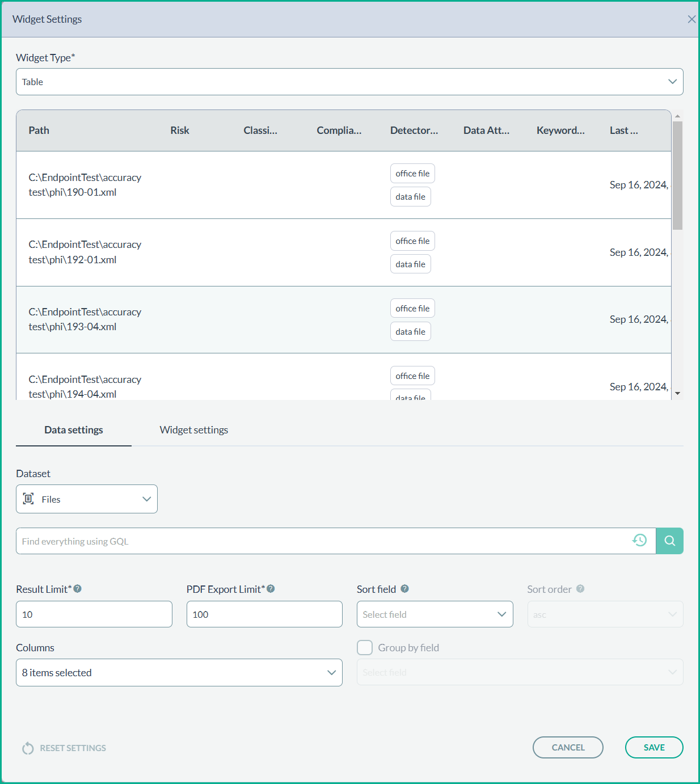
Task: Expand the Columns 8 items selected dropdown
Action: 179,673
